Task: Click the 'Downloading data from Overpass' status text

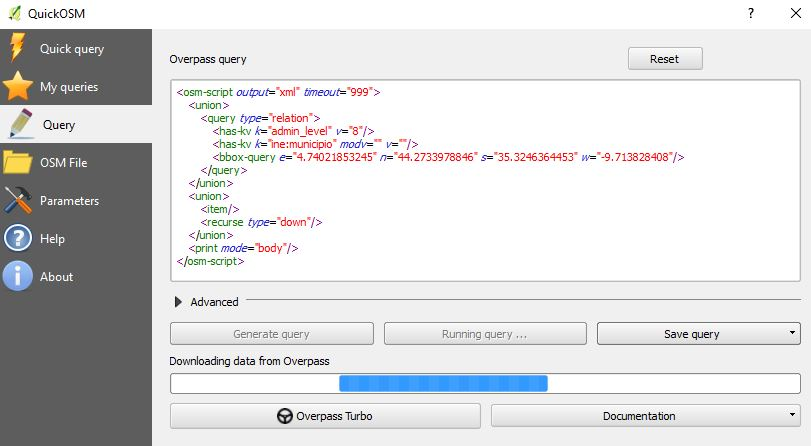Action: point(249,361)
